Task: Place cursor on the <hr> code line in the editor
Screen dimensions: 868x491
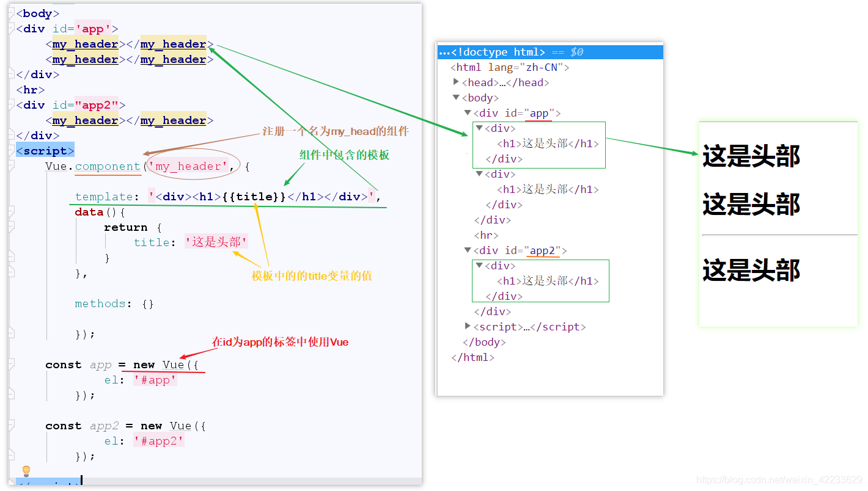Action: click(x=31, y=90)
